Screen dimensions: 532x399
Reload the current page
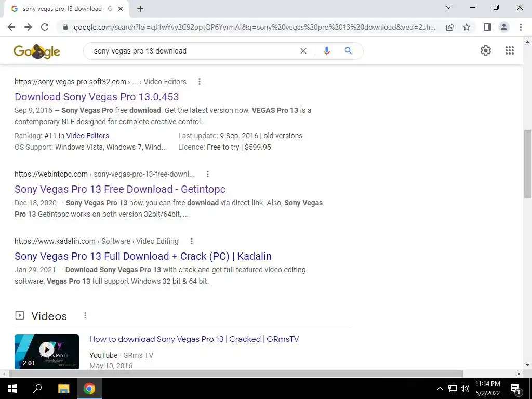tap(45, 27)
